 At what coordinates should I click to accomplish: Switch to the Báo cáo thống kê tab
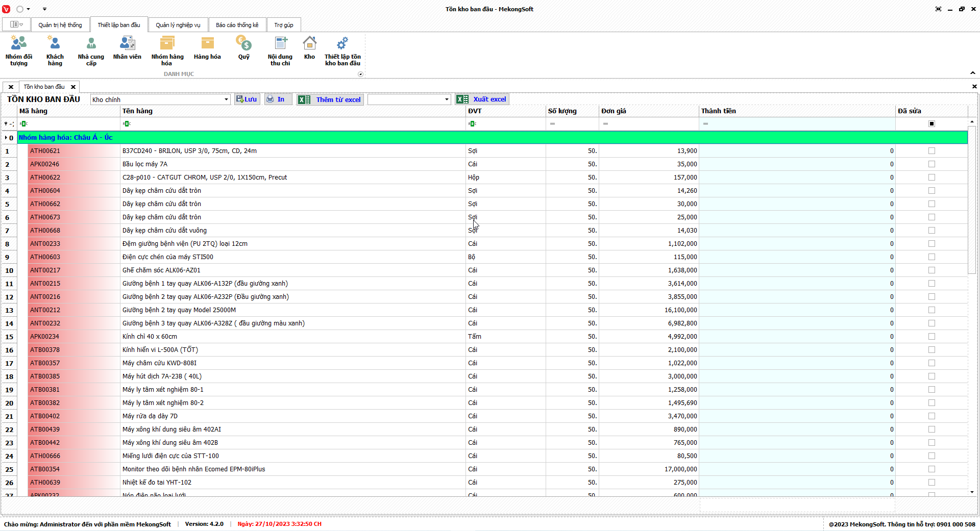[x=237, y=25]
